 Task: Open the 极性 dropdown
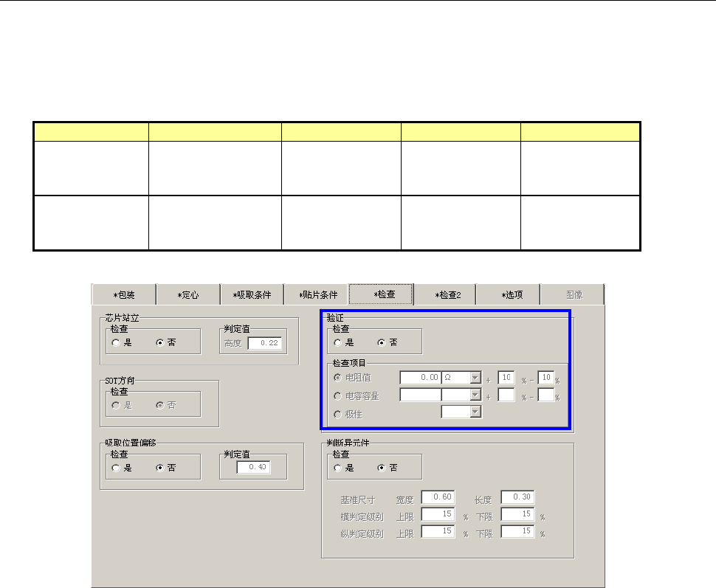(x=475, y=412)
